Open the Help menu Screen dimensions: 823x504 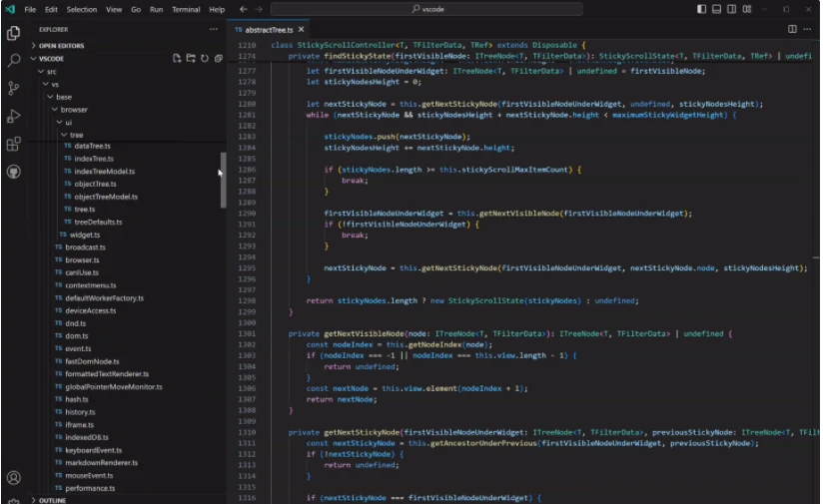217,9
